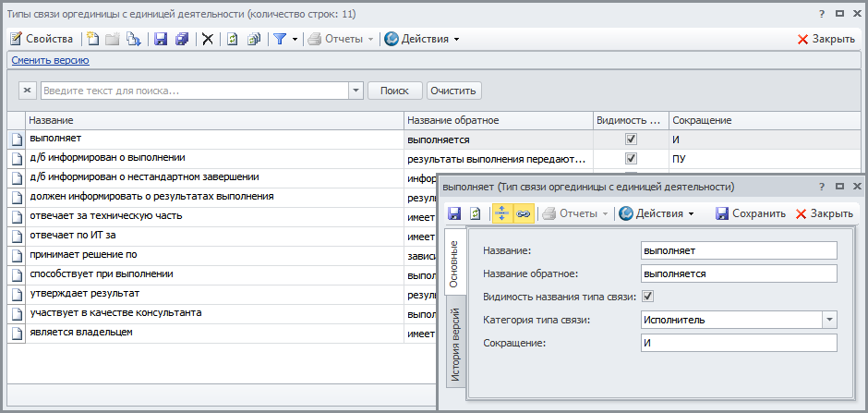Click the save all icon
Image resolution: width=868 pixels, height=413 pixels.
[181, 39]
